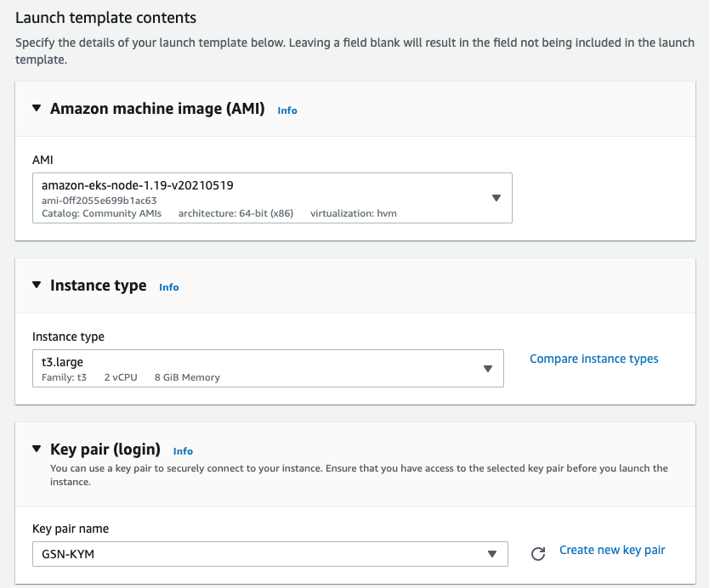Screen dimensions: 709x588
Task: Open Info link for Instance type
Action: pos(169,287)
